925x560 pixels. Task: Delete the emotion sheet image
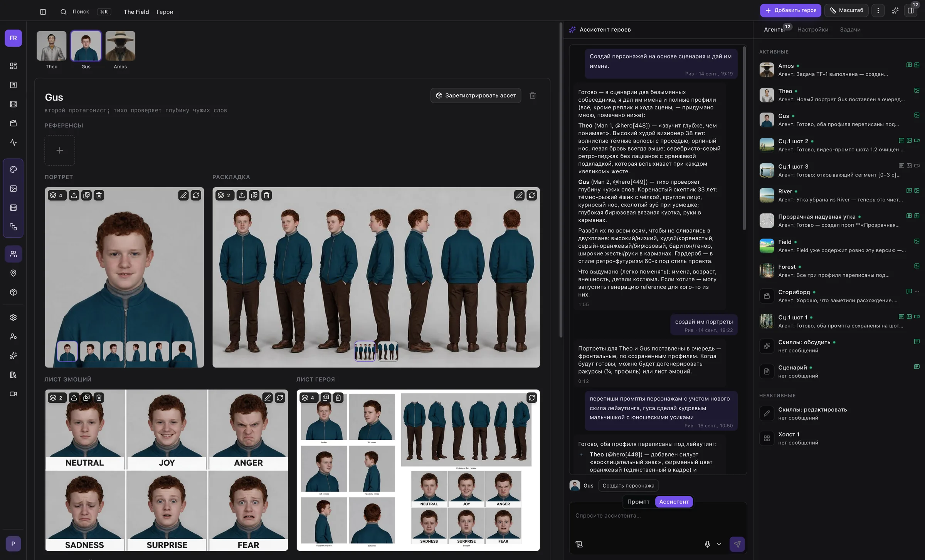pyautogui.click(x=99, y=397)
